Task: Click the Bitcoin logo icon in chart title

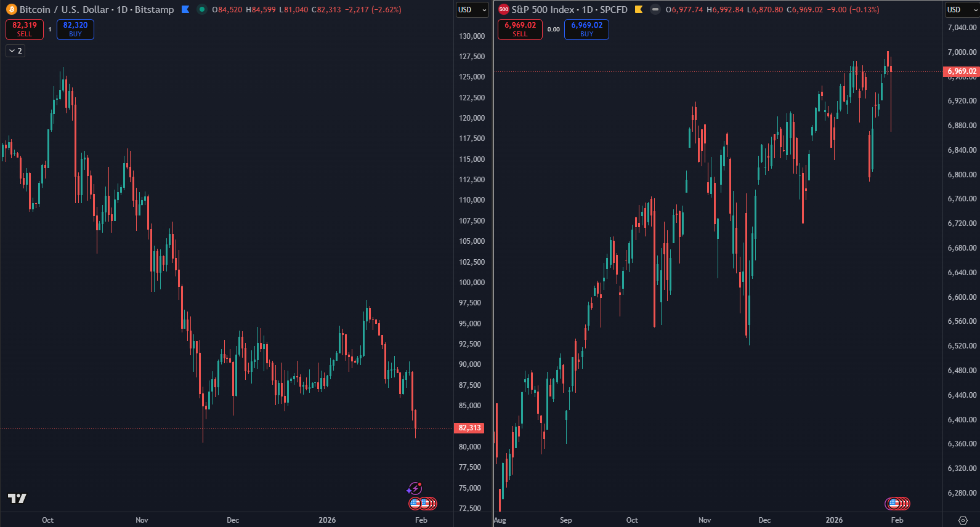Action: pyautogui.click(x=11, y=9)
